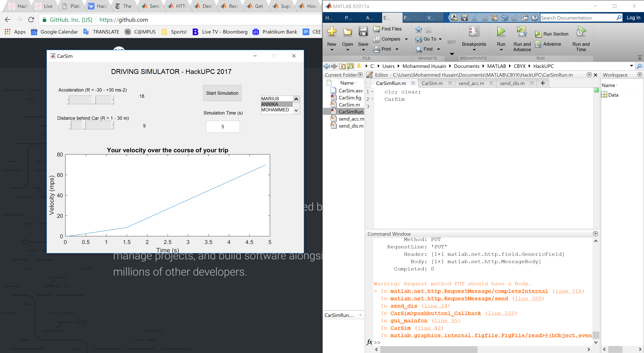Expand the Command Window actions menu

[595, 234]
